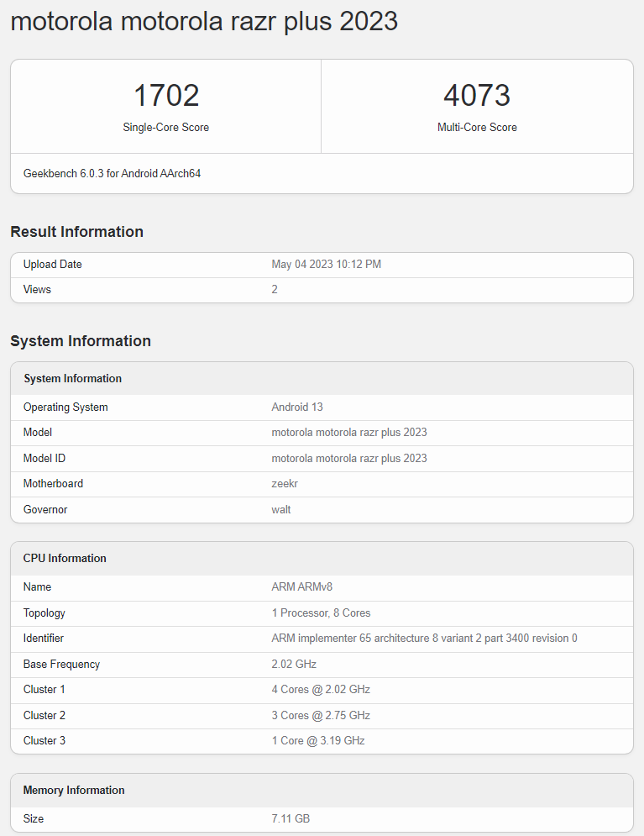Click the 'Single-Core Score' label
The height and width of the screenshot is (836, 644).
166,128
